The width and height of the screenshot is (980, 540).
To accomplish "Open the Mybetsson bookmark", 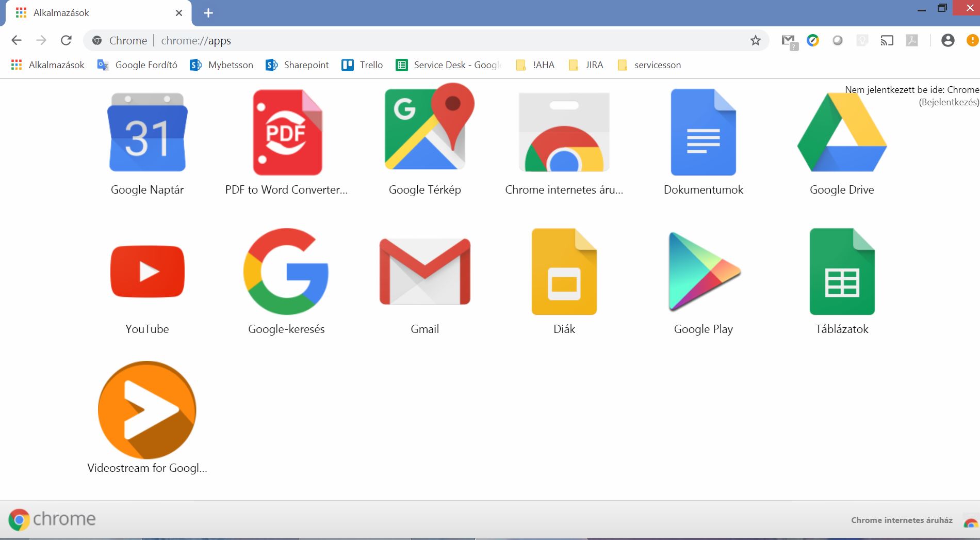I will pos(222,65).
